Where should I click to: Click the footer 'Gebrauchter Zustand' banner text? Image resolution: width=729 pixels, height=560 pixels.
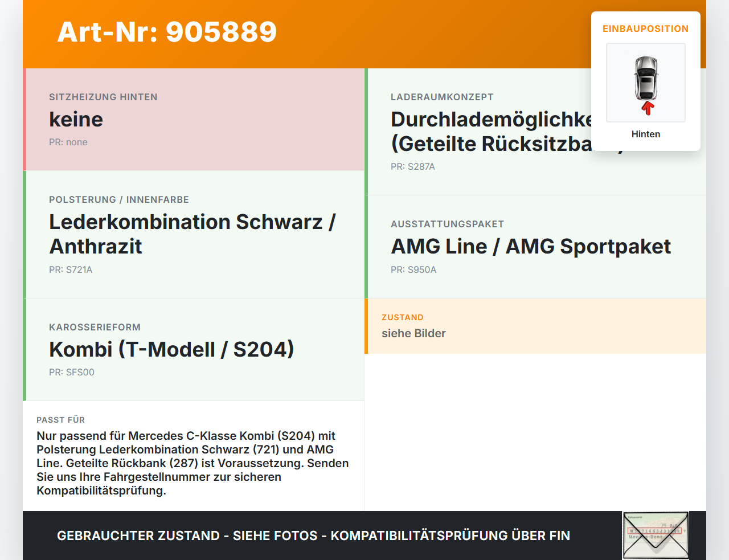pyautogui.click(x=313, y=536)
